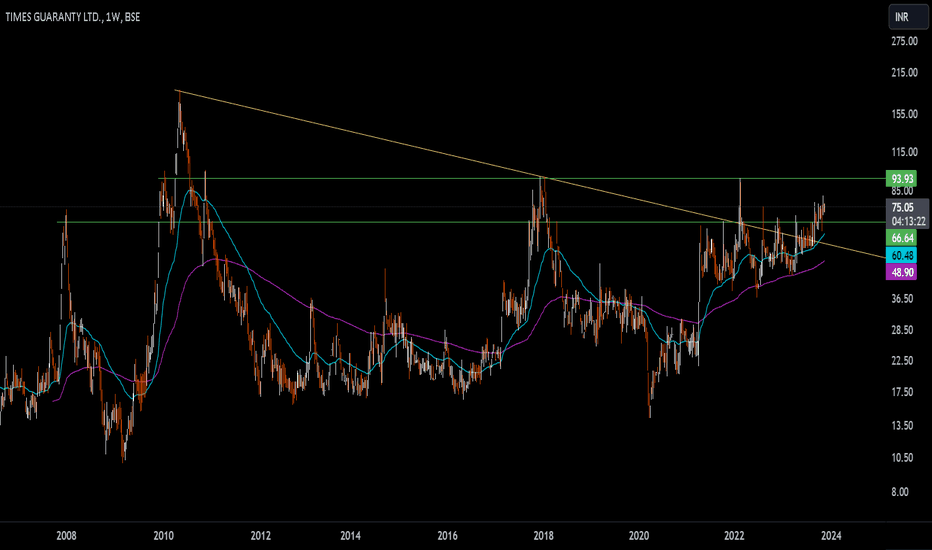Select the cyan 60.48 moving average label
The height and width of the screenshot is (550, 932).
(x=902, y=255)
